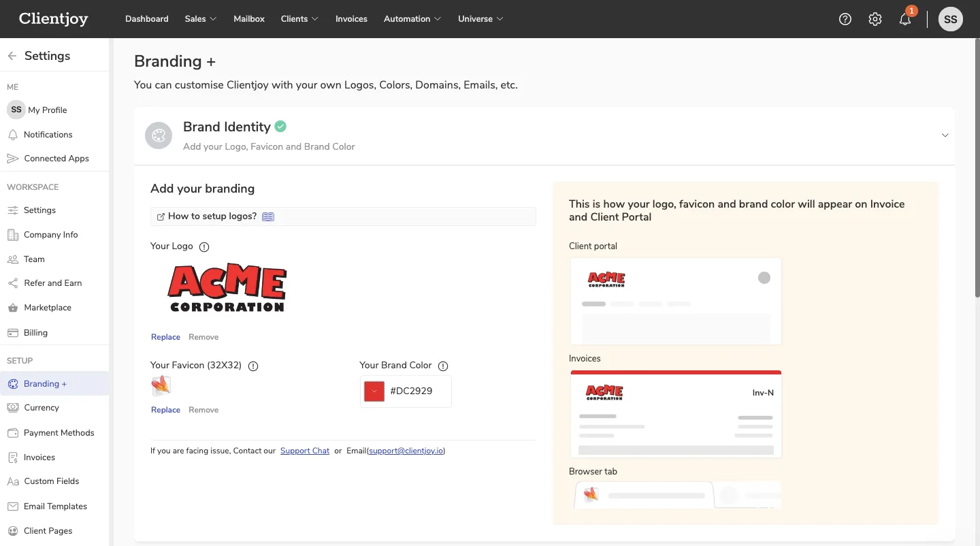Collapse the Brand Identity section chevron

pyautogui.click(x=945, y=135)
